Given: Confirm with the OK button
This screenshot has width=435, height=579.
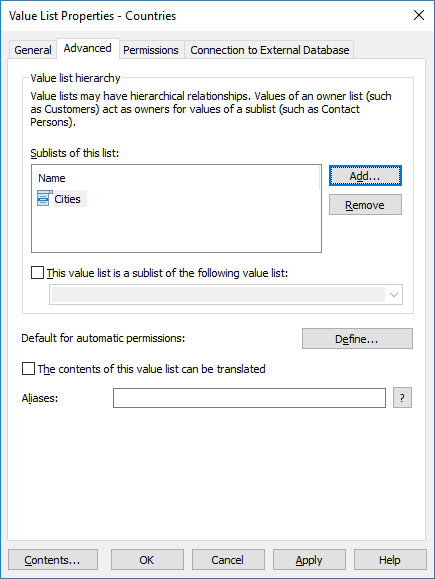Looking at the screenshot, I should pyautogui.click(x=147, y=560).
